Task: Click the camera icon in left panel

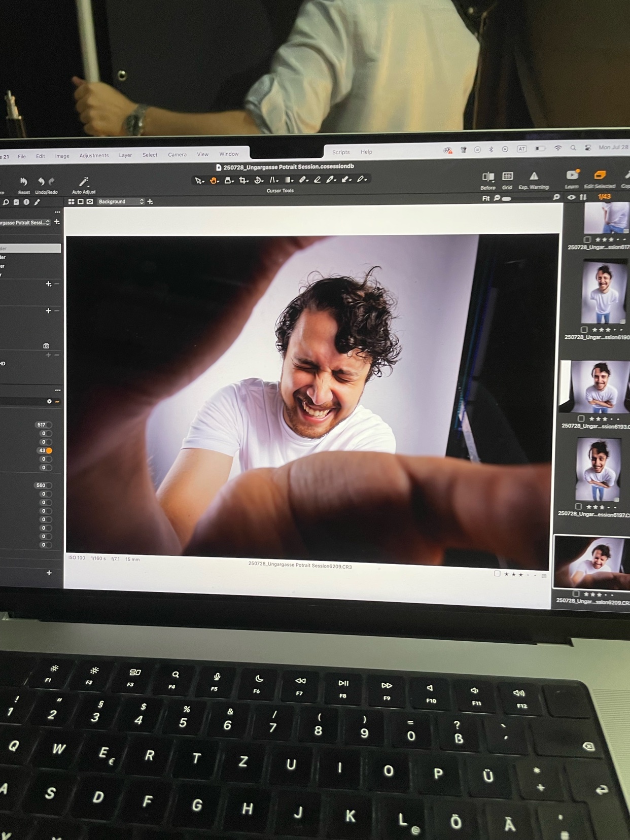Action: (46, 346)
